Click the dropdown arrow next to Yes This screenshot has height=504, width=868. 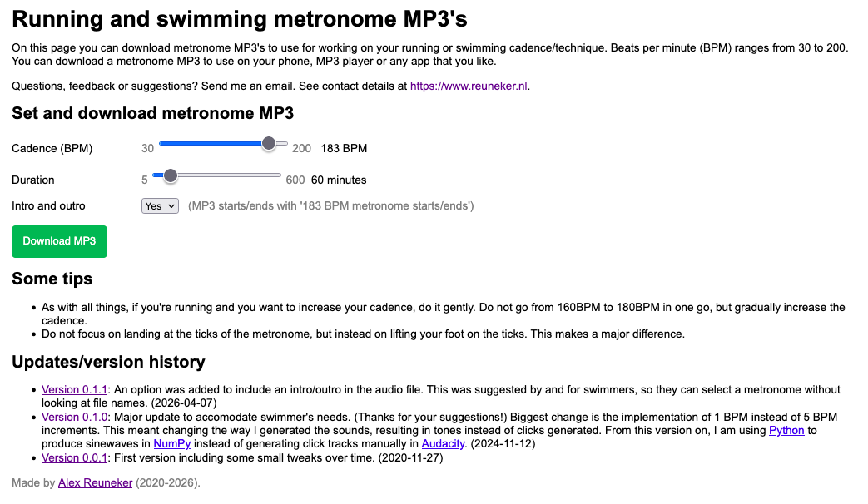(x=171, y=205)
